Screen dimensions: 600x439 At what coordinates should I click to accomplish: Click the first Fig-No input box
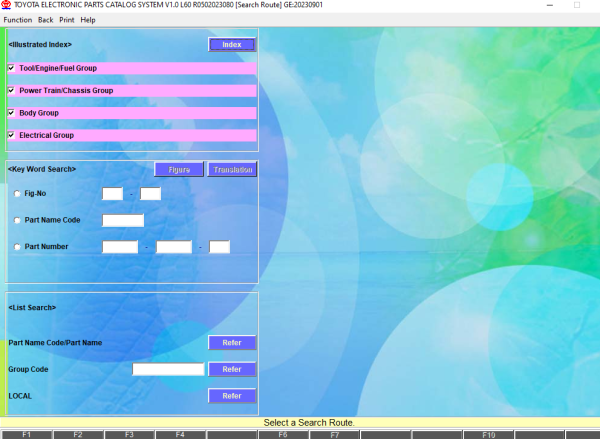click(112, 194)
